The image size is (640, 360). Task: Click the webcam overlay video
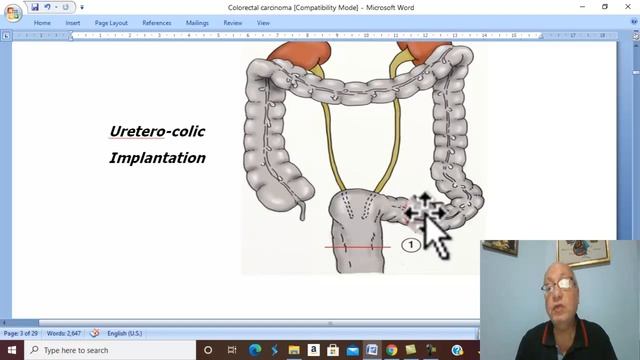[560, 300]
